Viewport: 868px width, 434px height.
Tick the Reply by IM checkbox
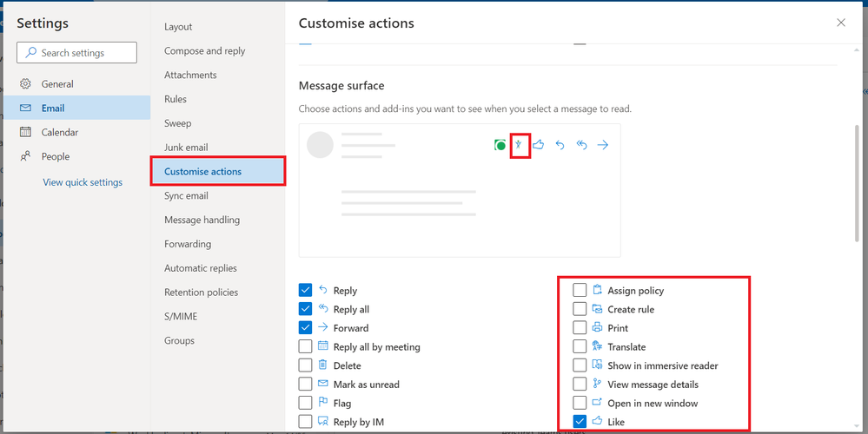(x=305, y=422)
